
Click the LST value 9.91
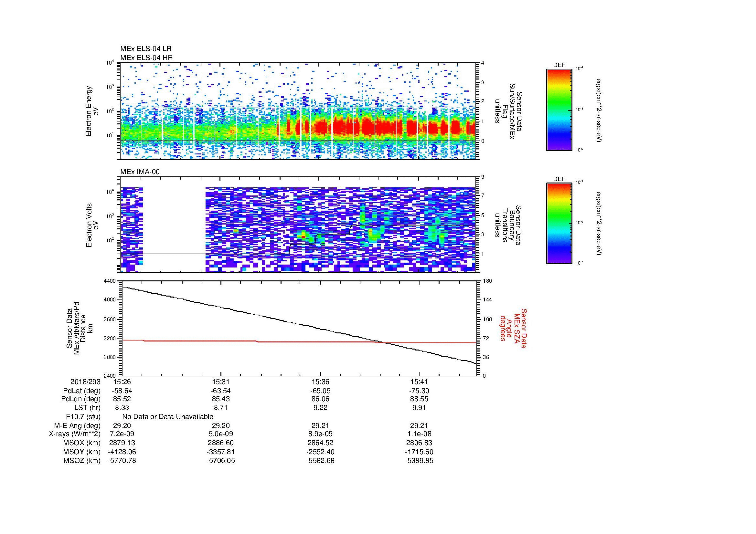coord(419,408)
